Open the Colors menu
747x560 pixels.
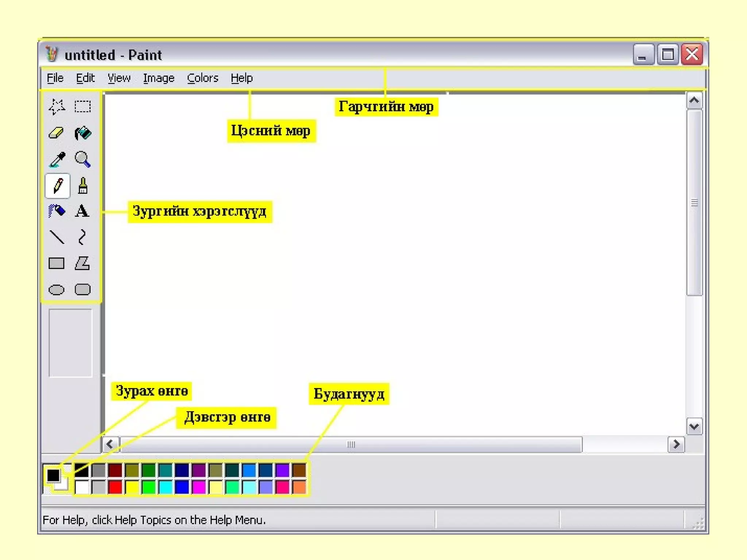[202, 78]
